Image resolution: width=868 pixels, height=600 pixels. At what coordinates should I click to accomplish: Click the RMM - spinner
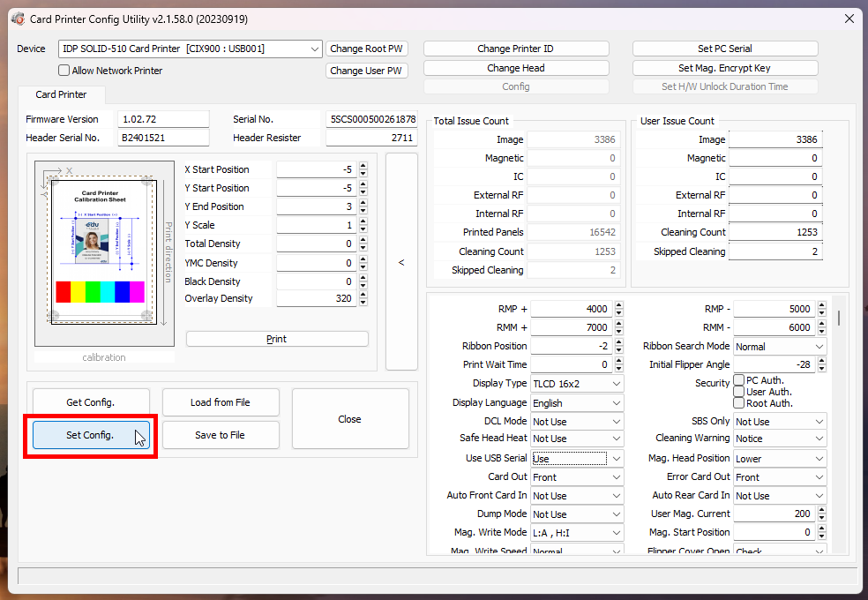click(x=822, y=327)
